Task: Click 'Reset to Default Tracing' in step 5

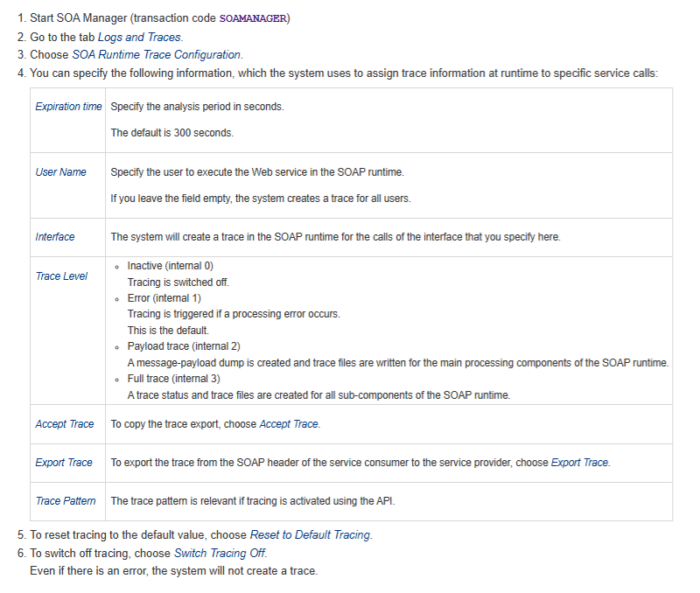Action: pos(311,534)
